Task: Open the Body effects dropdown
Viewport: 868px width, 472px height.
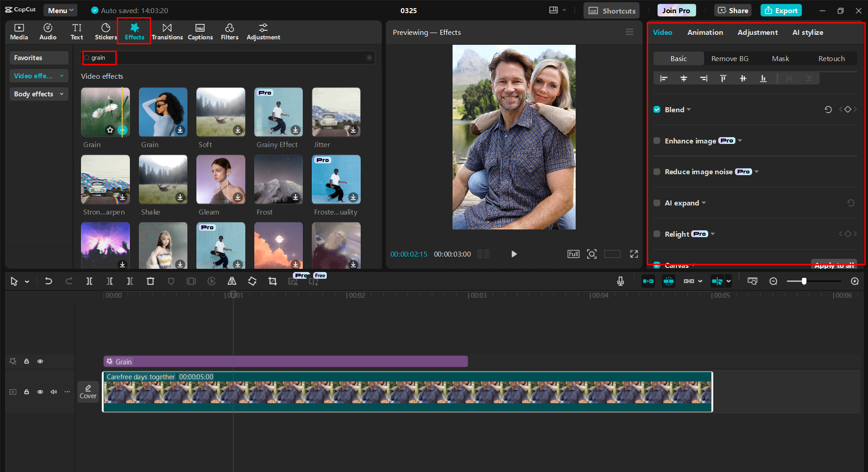Action: [38, 94]
